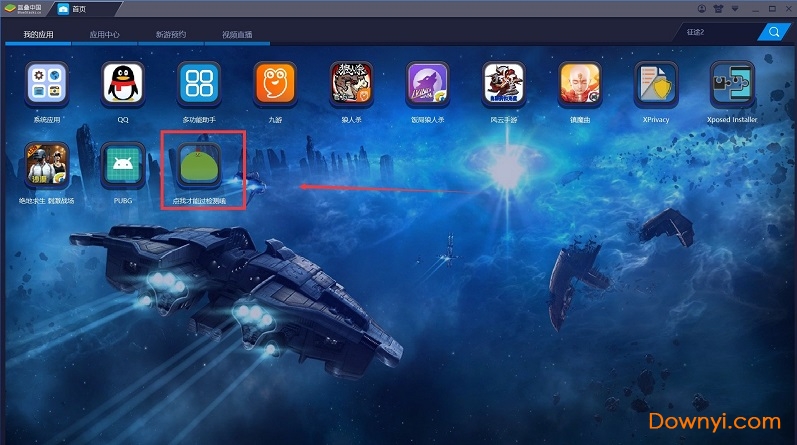Viewport: 797px width, 445px height.
Task: Open the QQ penguin app
Action: pyautogui.click(x=123, y=85)
